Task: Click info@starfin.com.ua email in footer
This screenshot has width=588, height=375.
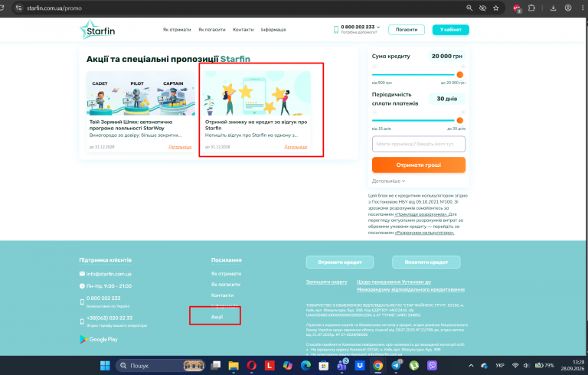Action: [109, 274]
